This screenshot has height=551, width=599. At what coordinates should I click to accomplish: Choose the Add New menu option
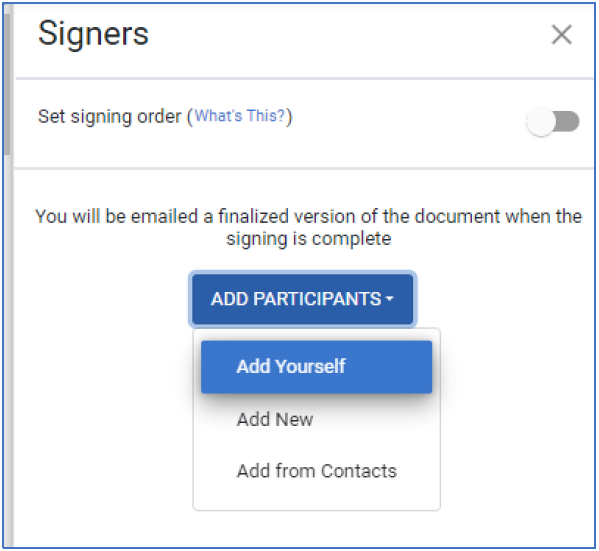pos(275,419)
